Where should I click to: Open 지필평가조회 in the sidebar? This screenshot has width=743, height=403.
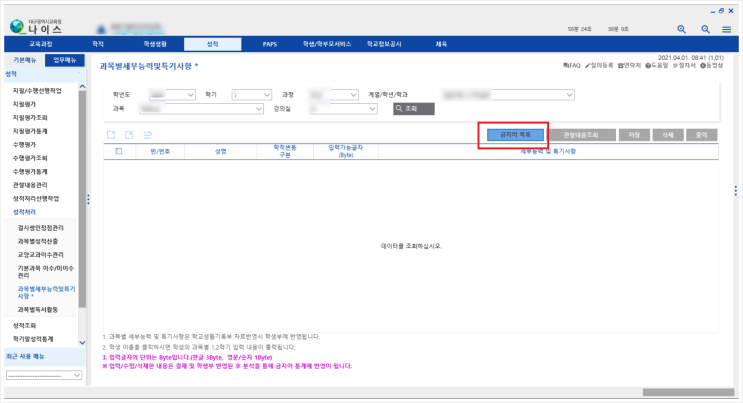coord(30,118)
